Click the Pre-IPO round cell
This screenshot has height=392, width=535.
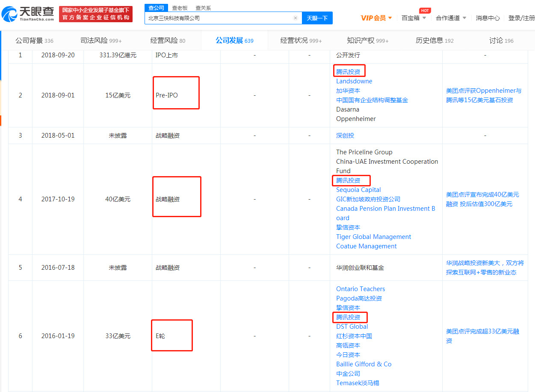(x=167, y=95)
